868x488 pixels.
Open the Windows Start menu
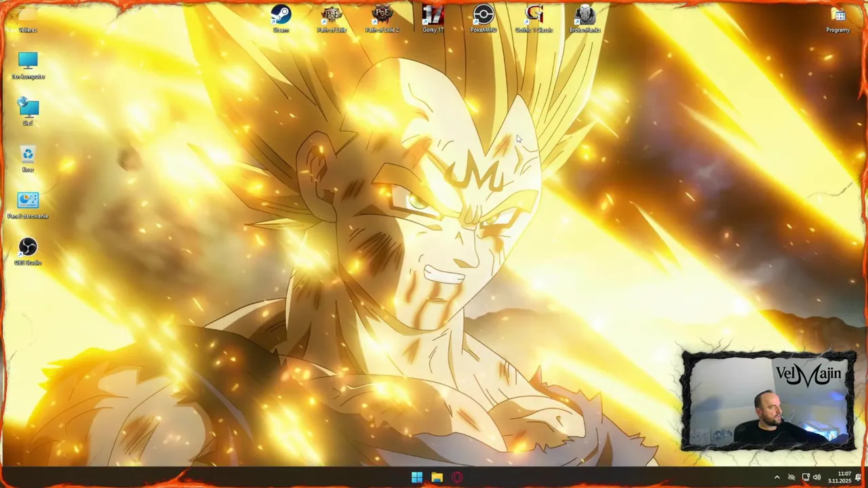[x=417, y=477]
